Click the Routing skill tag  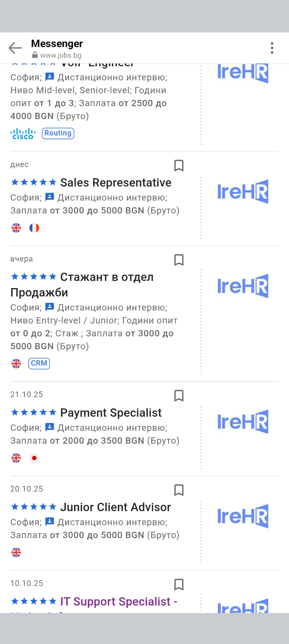point(58,133)
